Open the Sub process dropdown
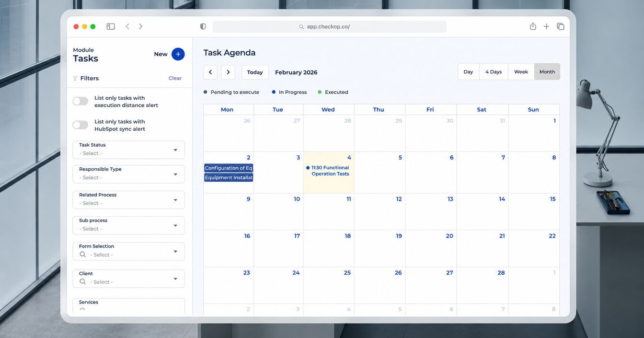This screenshot has width=644, height=338. click(128, 225)
